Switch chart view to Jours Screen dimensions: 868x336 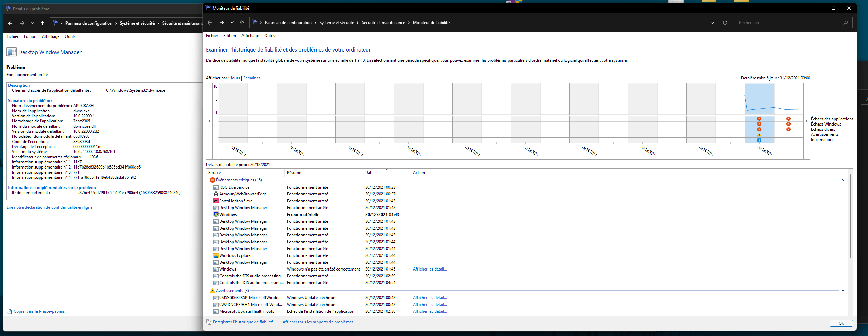pyautogui.click(x=235, y=78)
